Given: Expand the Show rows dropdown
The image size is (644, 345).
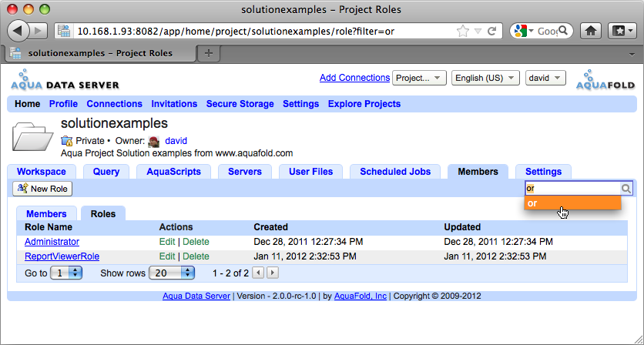Looking at the screenshot, I should click(172, 273).
